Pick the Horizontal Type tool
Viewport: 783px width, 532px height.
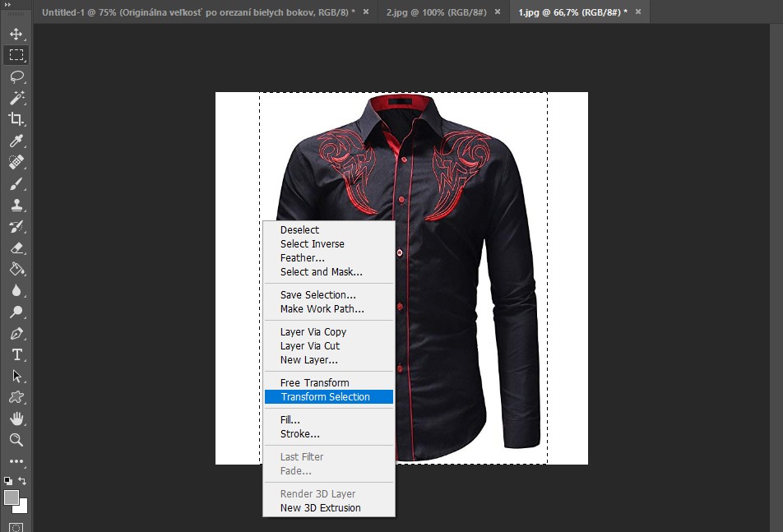click(16, 354)
